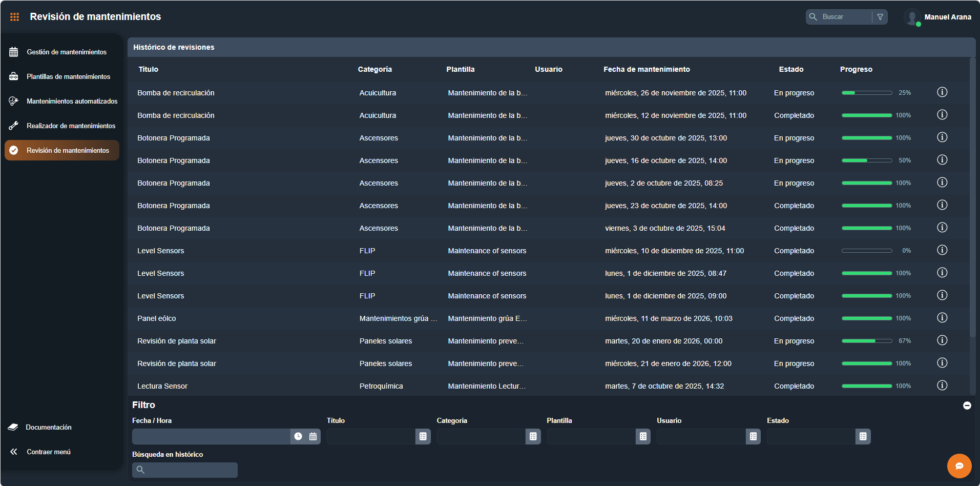980x486 pixels.
Task: Open Mantenimientos automatizados section
Action: (x=72, y=101)
